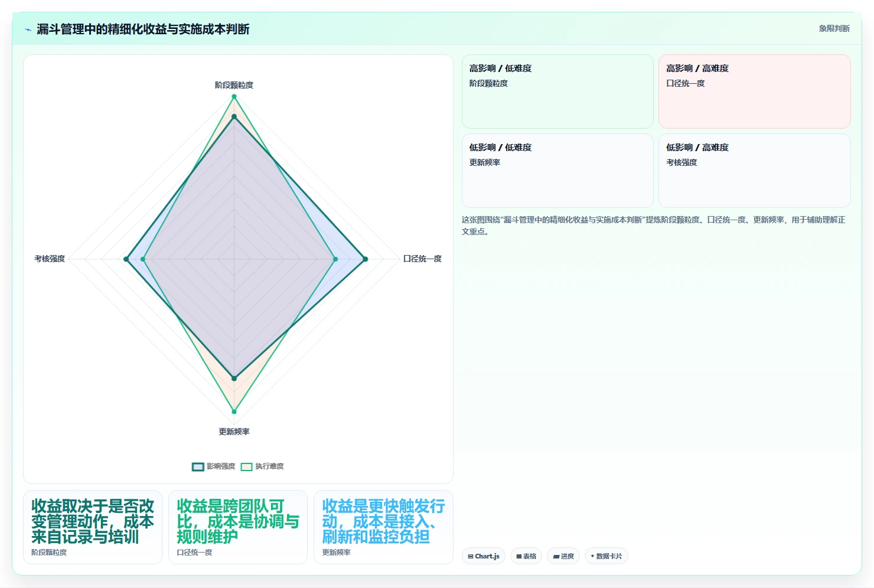Click 更新频率 caption under third summary card
The width and height of the screenshot is (874, 588).
pos(336,553)
